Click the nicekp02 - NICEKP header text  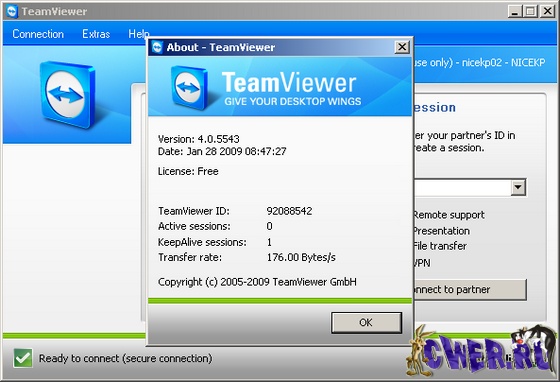504,63
